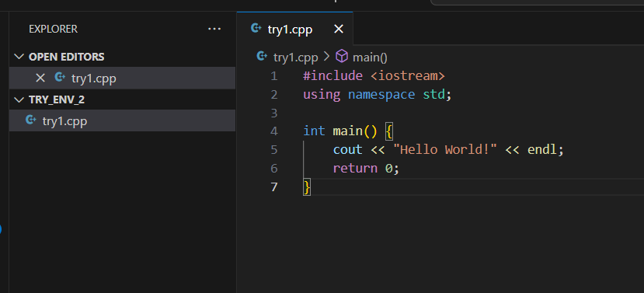Click the 'int' keyword on line 4

pos(314,131)
